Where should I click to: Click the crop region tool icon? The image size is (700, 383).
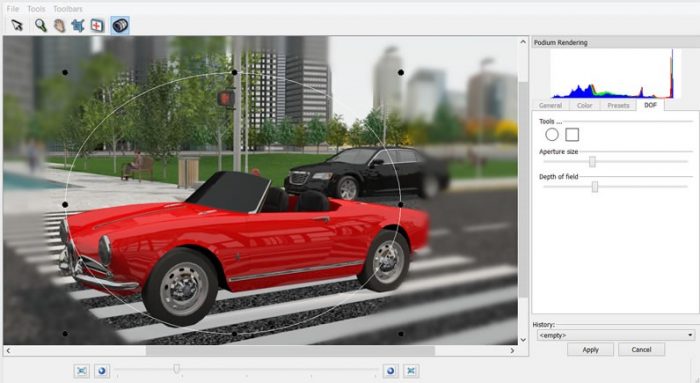[x=78, y=25]
